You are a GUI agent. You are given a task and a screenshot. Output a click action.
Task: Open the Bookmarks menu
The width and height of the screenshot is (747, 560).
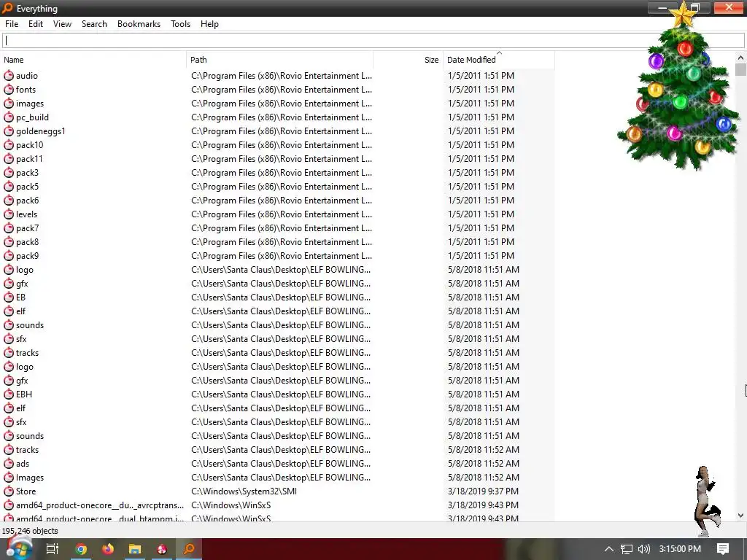coord(139,24)
